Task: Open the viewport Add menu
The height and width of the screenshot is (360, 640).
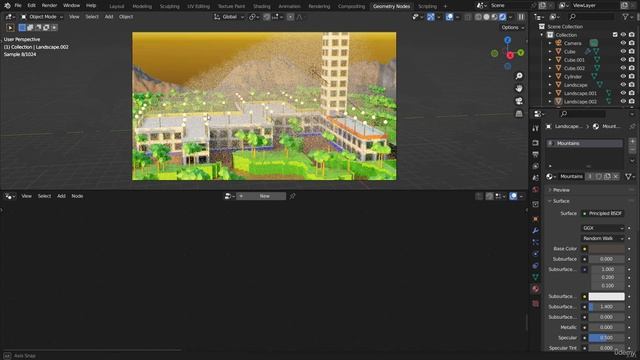Action: (x=109, y=17)
